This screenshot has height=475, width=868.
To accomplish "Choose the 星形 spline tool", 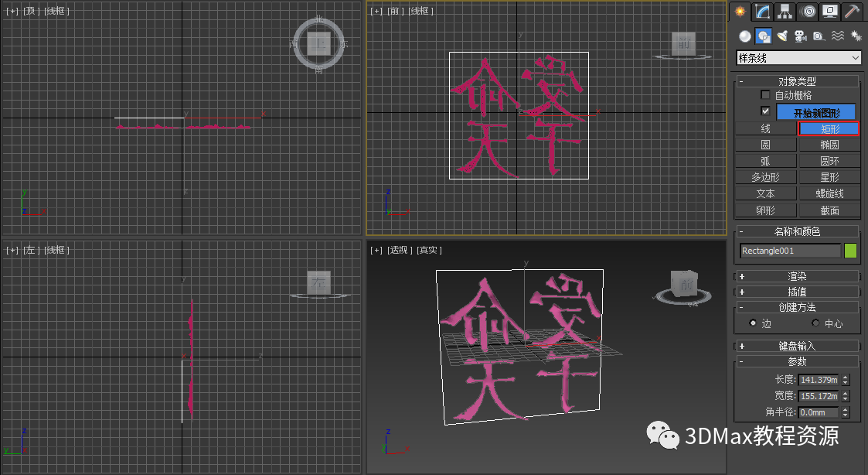I will tap(829, 177).
